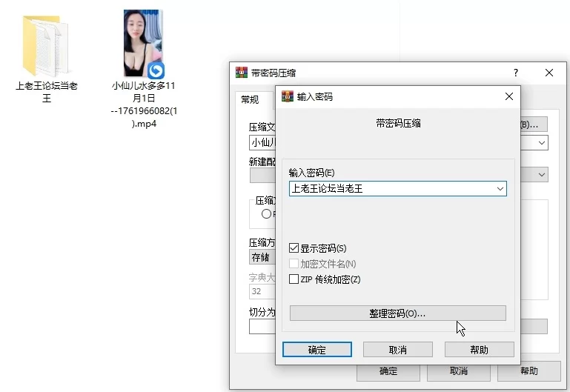This screenshot has width=570, height=392.
Task: Click inside the 输入密码 password text field
Action: [389, 189]
